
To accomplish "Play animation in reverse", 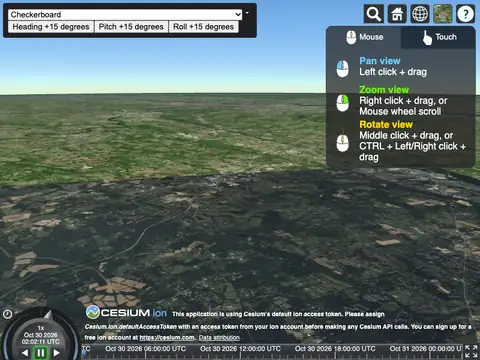I will tap(25, 352).
